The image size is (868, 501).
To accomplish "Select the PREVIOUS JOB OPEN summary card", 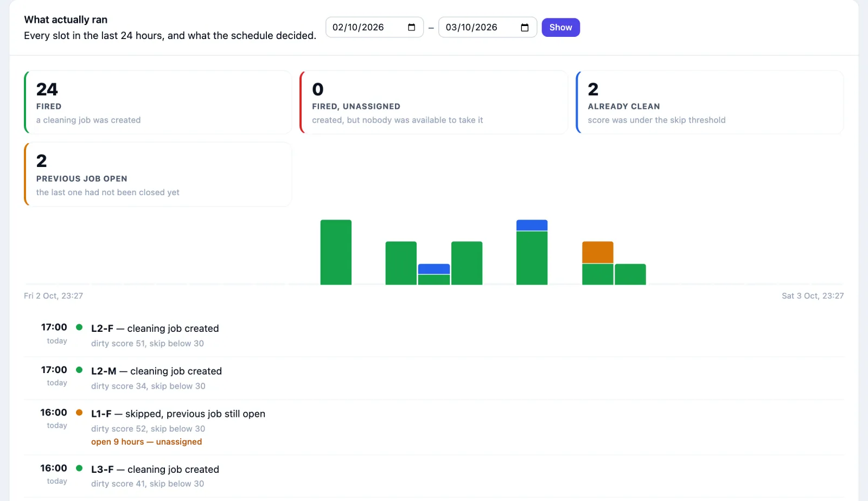I will [158, 174].
